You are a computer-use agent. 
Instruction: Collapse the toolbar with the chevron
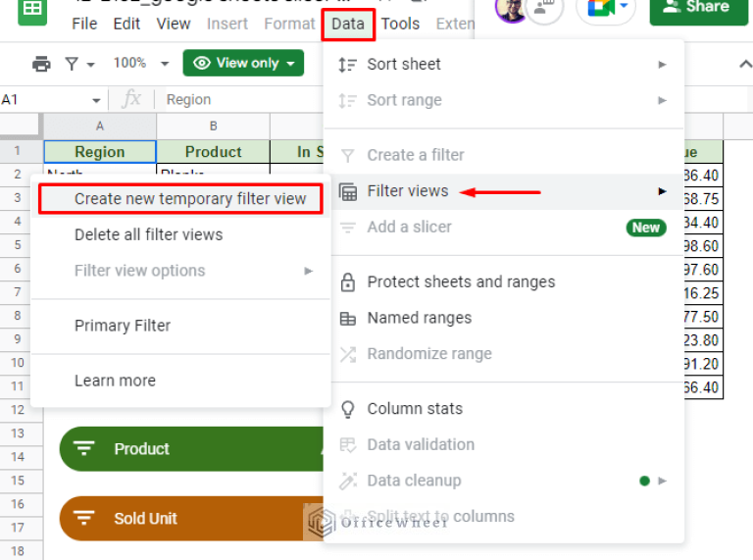coord(744,64)
